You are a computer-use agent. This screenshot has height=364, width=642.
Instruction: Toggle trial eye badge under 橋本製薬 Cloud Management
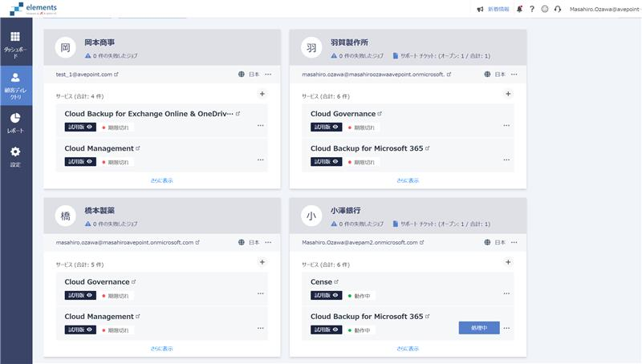(80, 330)
